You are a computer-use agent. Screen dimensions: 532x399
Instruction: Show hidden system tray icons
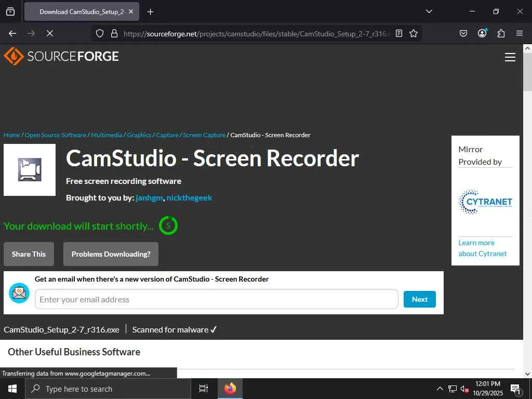pos(440,389)
